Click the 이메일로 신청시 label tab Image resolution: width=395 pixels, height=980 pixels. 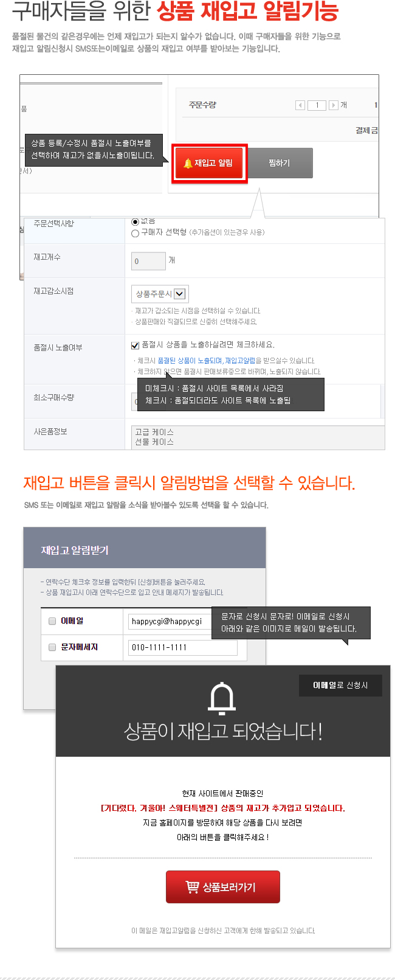click(x=340, y=685)
